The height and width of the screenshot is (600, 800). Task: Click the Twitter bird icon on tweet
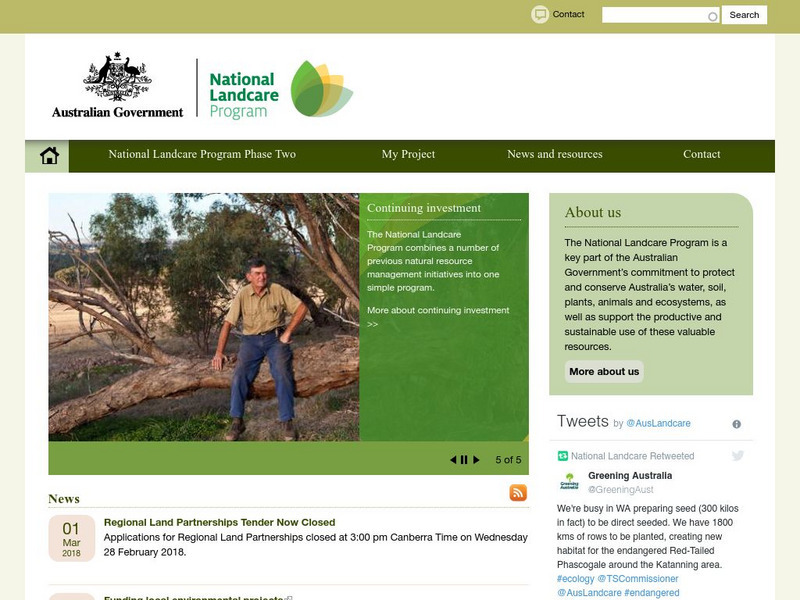[737, 456]
